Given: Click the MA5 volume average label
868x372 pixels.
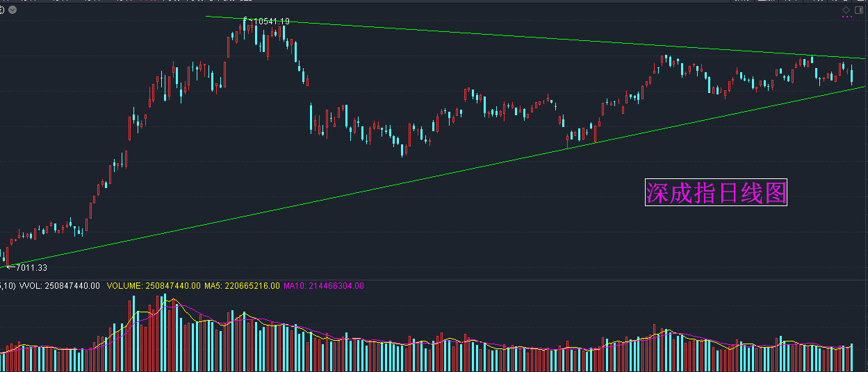Looking at the screenshot, I should [x=242, y=285].
